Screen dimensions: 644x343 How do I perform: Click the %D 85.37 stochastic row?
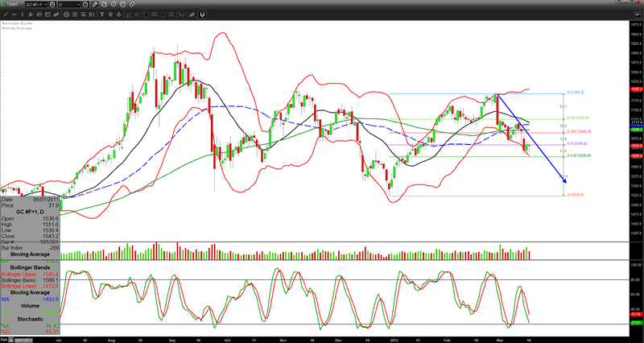pyautogui.click(x=30, y=332)
